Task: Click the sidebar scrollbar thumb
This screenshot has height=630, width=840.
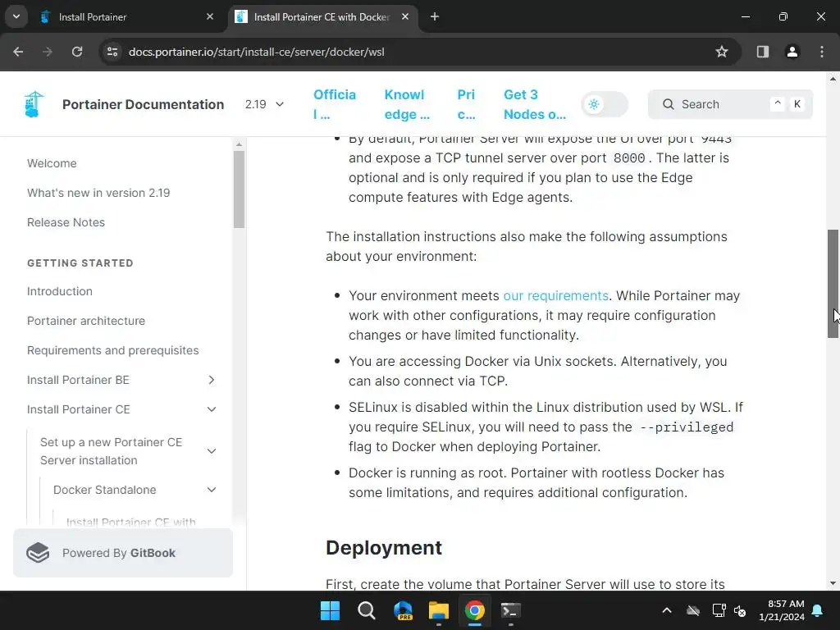Action: (x=239, y=189)
